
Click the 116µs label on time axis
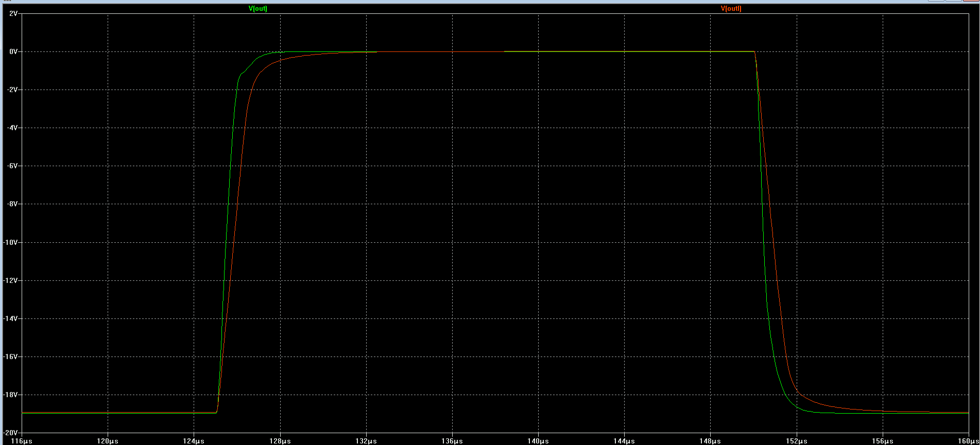coord(22,441)
